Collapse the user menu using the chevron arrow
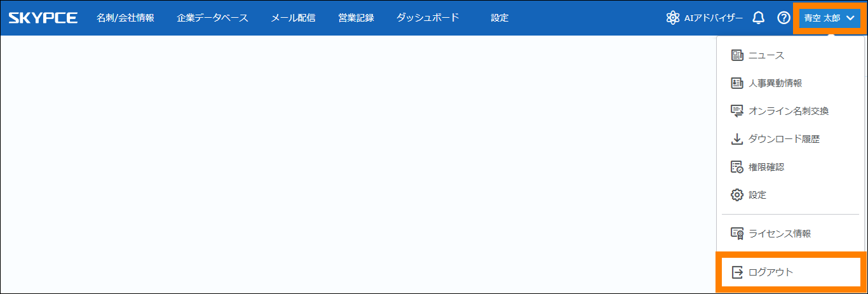Image resolution: width=868 pixels, height=294 pixels. 851,18
